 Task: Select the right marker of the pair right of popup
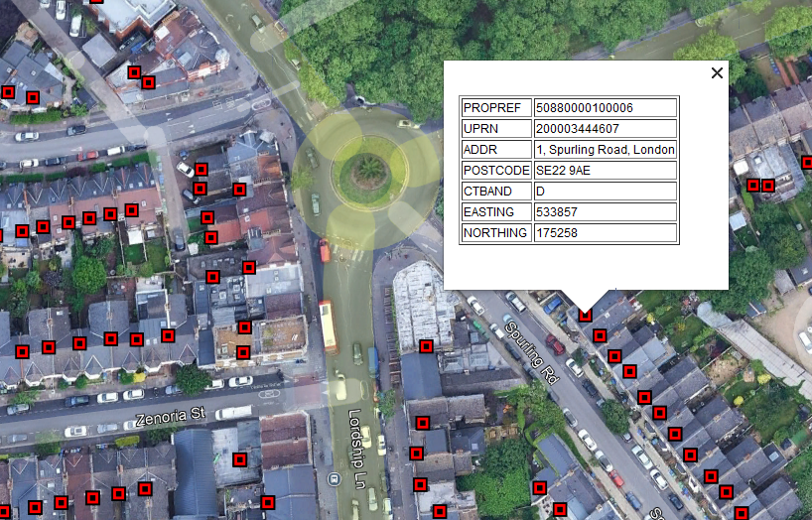[768, 186]
